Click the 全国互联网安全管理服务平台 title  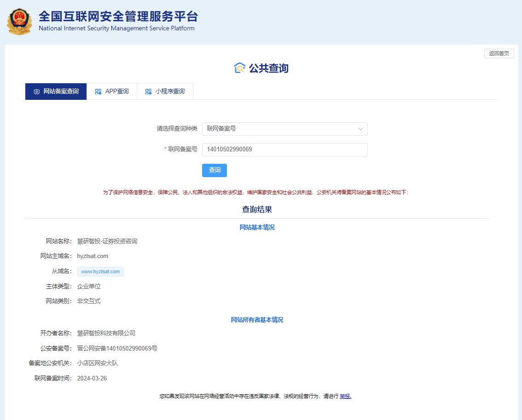coord(118,17)
